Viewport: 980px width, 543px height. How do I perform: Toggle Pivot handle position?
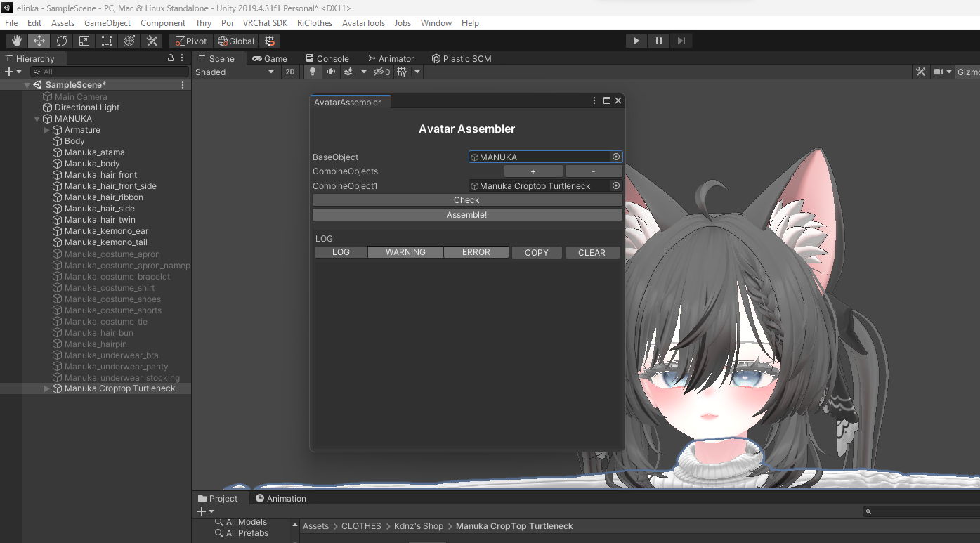tap(191, 41)
